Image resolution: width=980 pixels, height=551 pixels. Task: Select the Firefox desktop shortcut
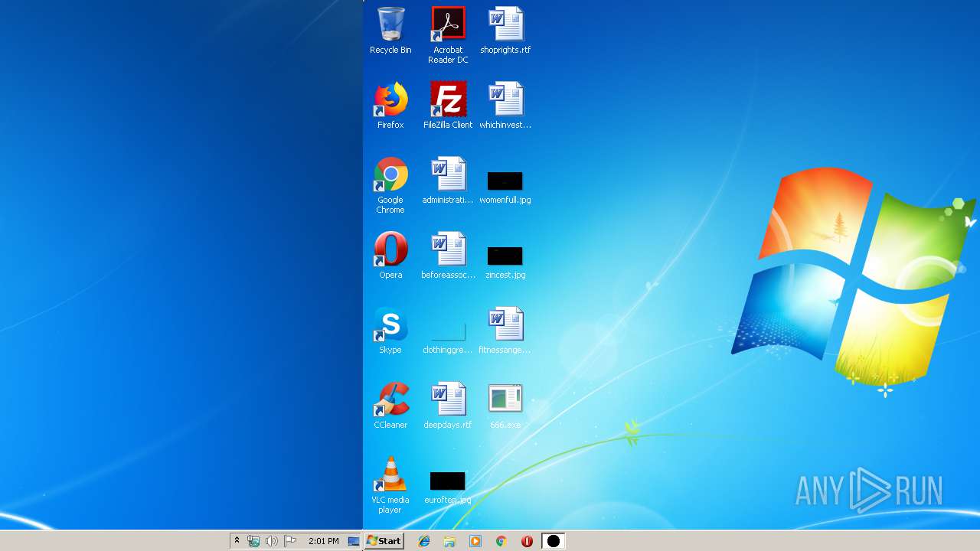pyautogui.click(x=390, y=106)
